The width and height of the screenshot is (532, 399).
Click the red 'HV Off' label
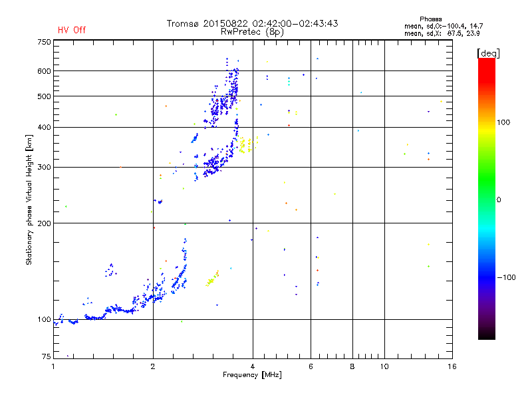tap(72, 30)
